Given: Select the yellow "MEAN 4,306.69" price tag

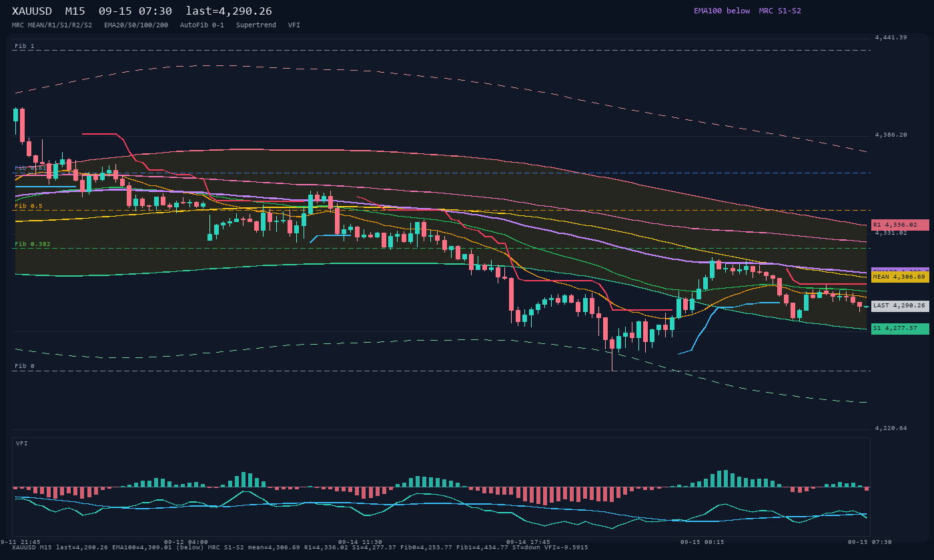Looking at the screenshot, I should (900, 277).
